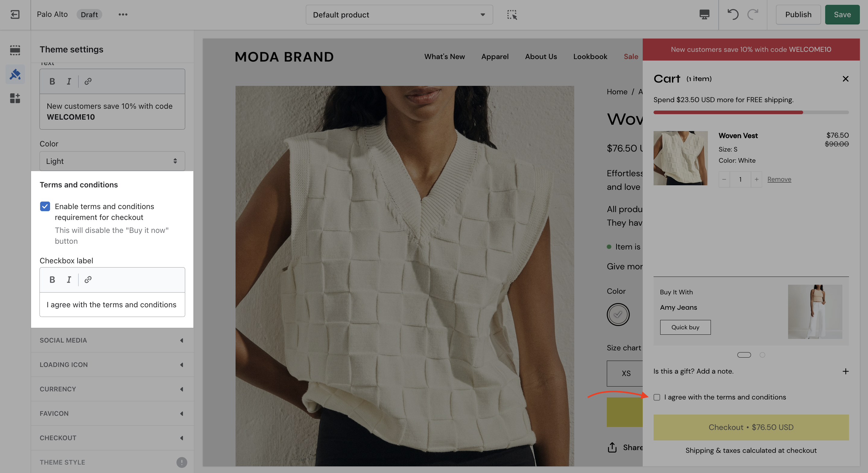This screenshot has width=868, height=473.
Task: Tick the cart's terms and conditions checkbox
Action: coord(657,397)
